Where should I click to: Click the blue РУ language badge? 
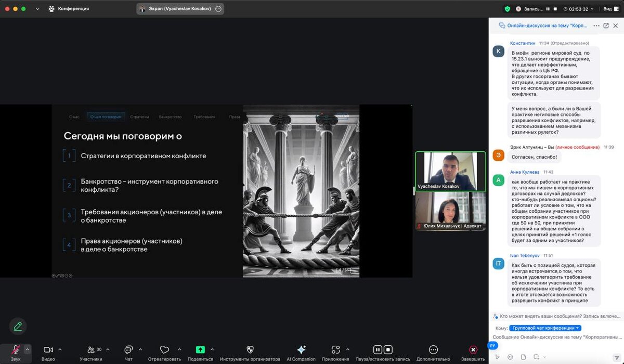493,345
